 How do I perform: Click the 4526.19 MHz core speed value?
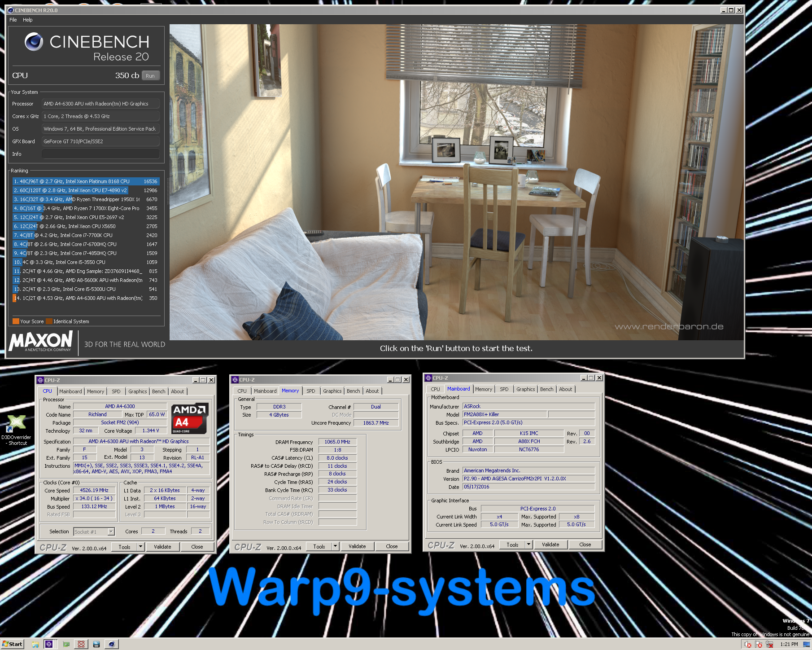pos(94,490)
